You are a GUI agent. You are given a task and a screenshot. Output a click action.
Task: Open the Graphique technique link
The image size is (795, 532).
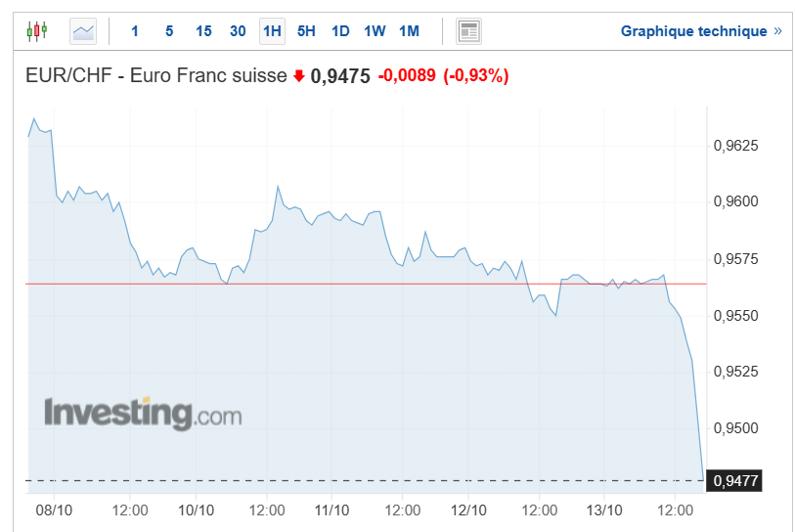(x=693, y=31)
